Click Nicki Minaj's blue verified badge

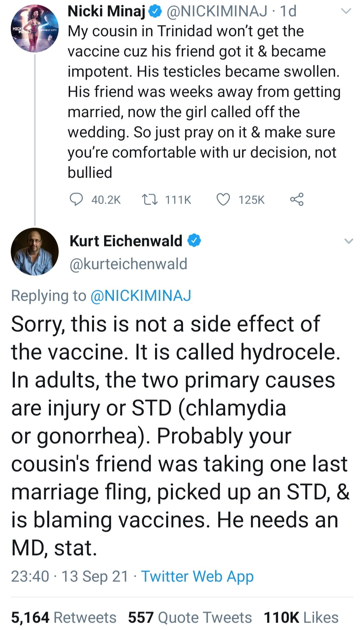[154, 12]
